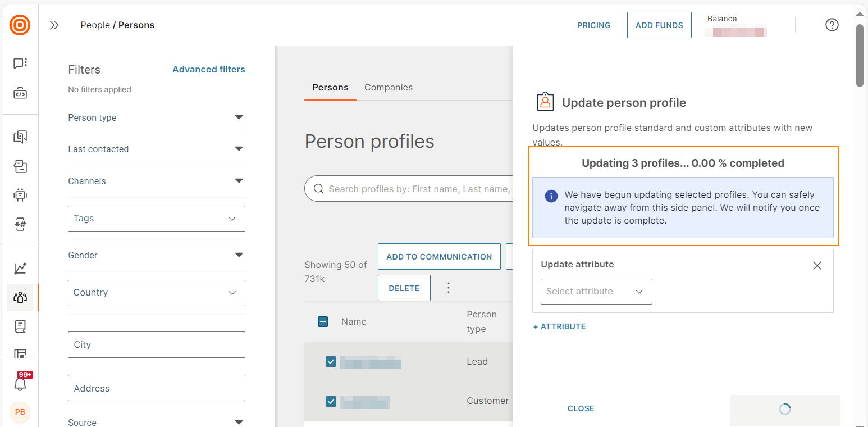Open the People icon in sidebar

coord(20,297)
